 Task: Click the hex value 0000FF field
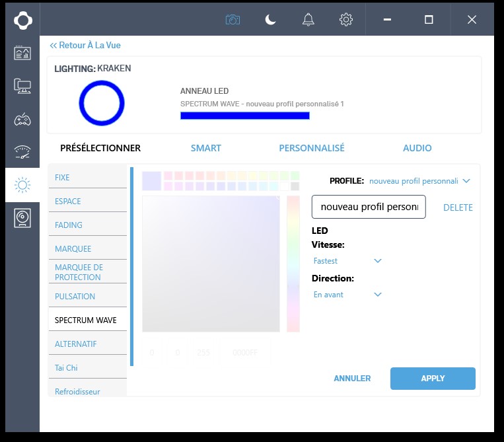pyautogui.click(x=245, y=353)
